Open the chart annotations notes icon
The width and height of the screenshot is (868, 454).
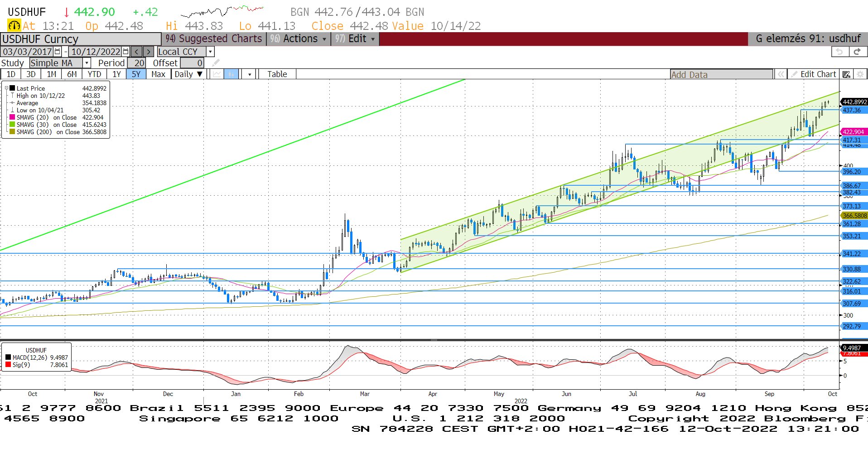(846, 74)
